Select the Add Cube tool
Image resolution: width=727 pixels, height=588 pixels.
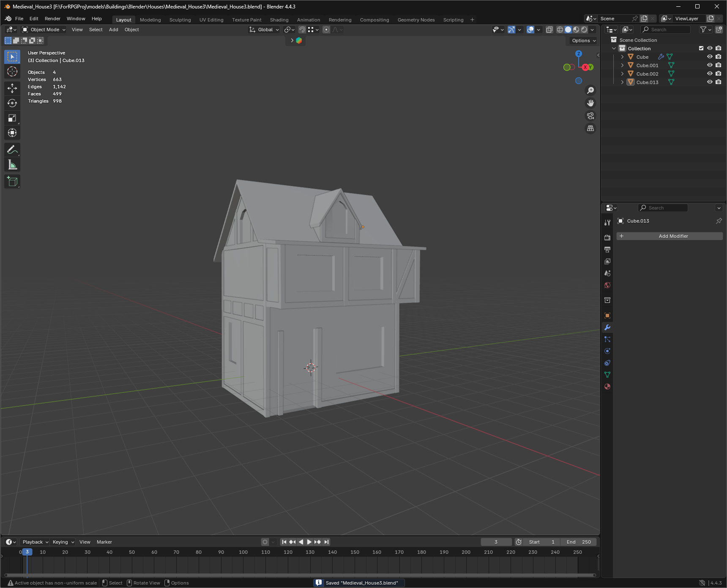[x=12, y=182]
